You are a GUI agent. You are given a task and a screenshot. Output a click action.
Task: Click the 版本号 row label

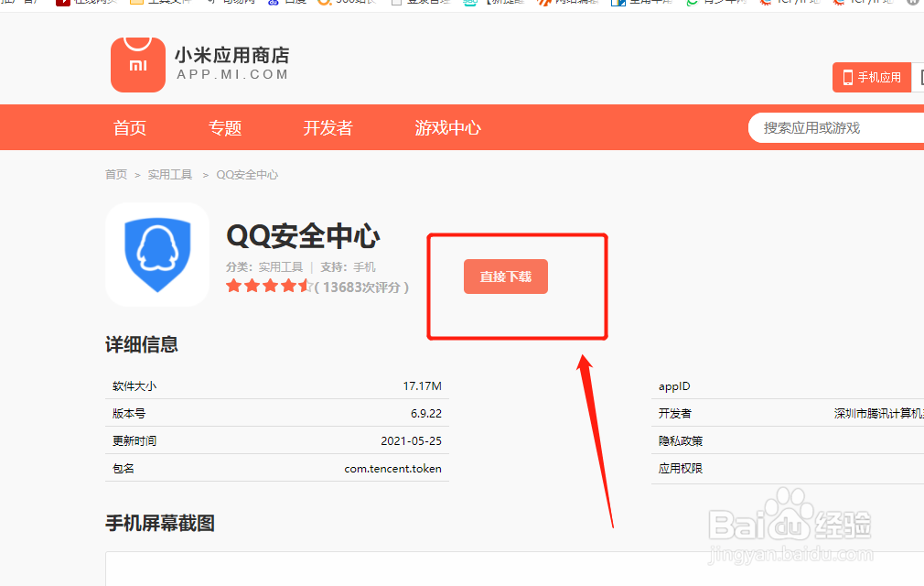pos(129,413)
